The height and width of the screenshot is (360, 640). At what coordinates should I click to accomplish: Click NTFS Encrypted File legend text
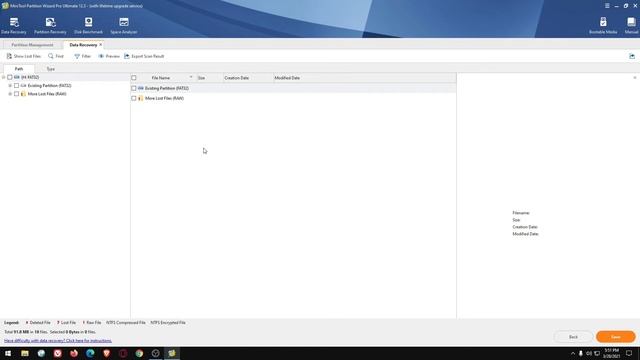(168, 322)
